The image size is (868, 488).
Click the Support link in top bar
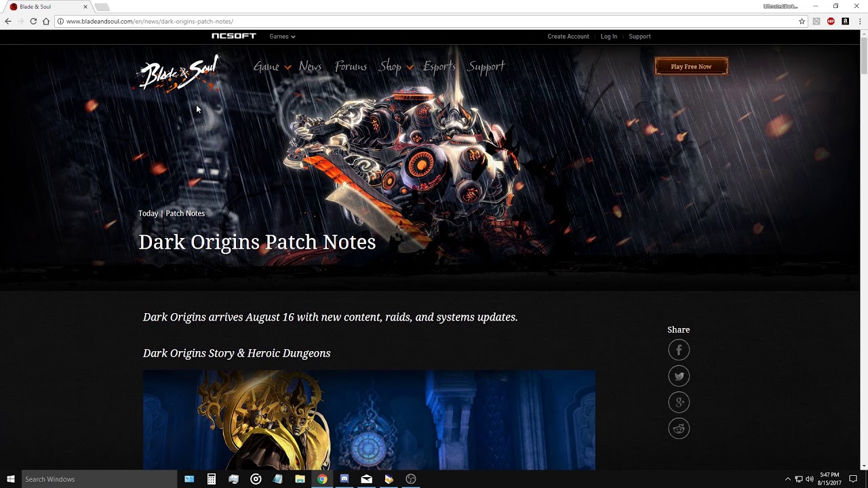tap(639, 37)
